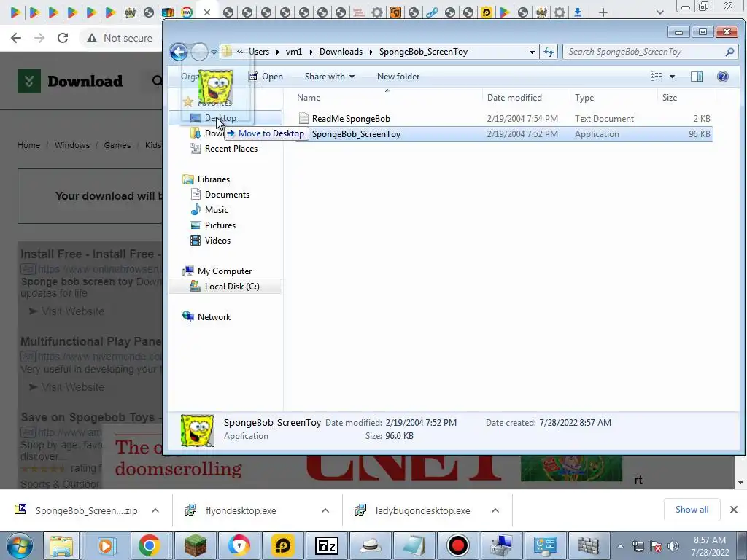Open recent pages dropdown beside navigation arrows
This screenshot has width=747, height=560.
(214, 52)
